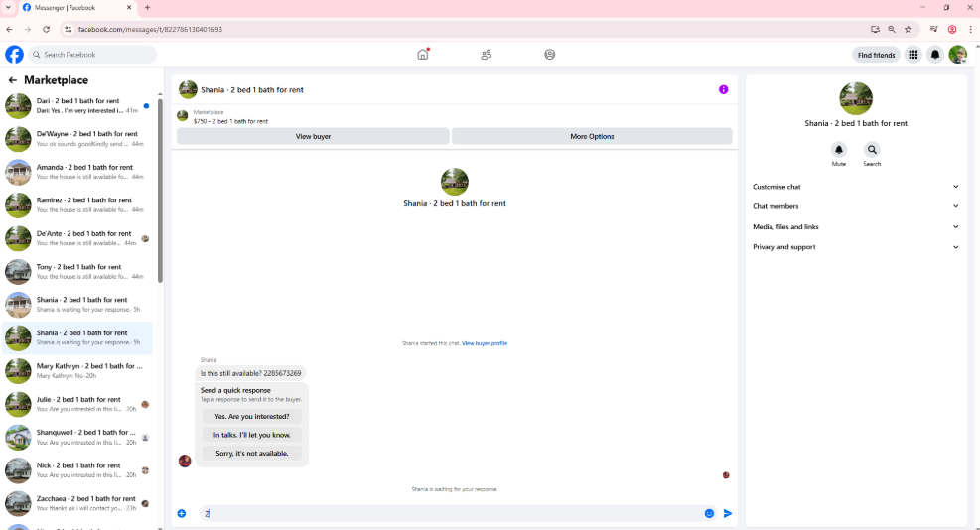Open the Julie conversation
The height and width of the screenshot is (530, 980).
coord(77,404)
